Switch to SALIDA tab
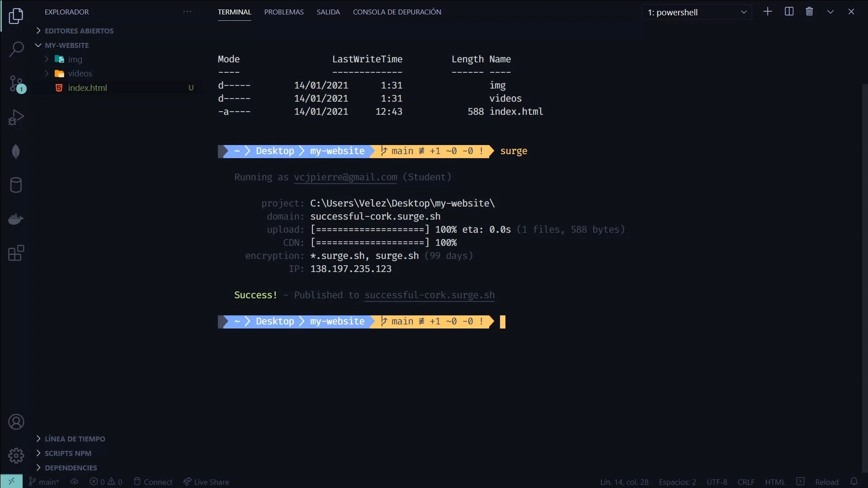Viewport: 868px width, 488px height. point(328,12)
